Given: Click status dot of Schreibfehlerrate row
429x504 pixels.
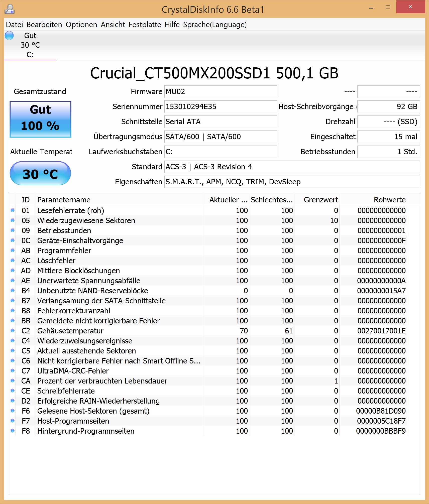Looking at the screenshot, I should [13, 391].
